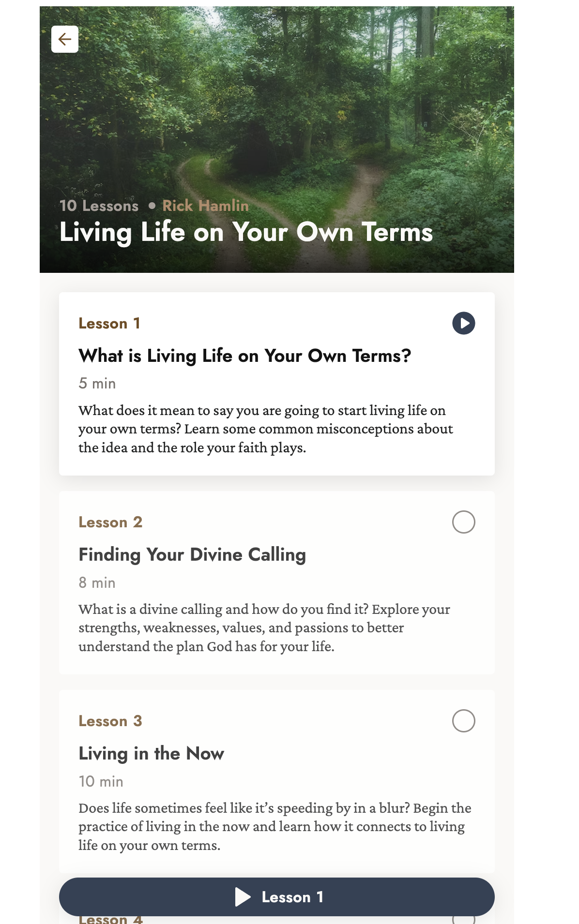This screenshot has width=579, height=924.
Task: Select the Lesson 1 label
Action: (109, 323)
